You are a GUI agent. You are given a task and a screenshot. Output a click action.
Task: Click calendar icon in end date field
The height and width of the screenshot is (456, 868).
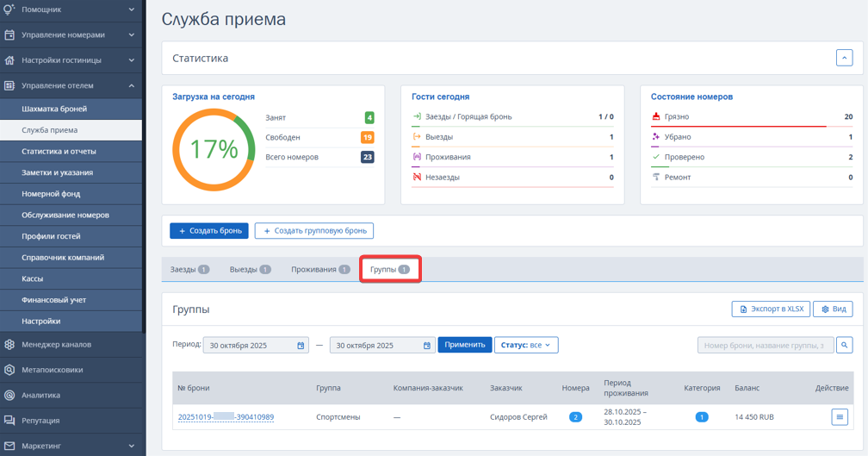point(427,346)
